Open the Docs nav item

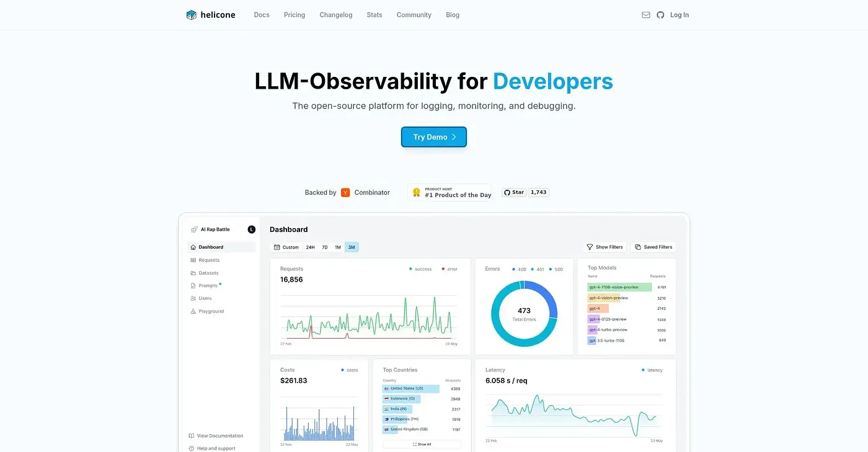(x=262, y=15)
